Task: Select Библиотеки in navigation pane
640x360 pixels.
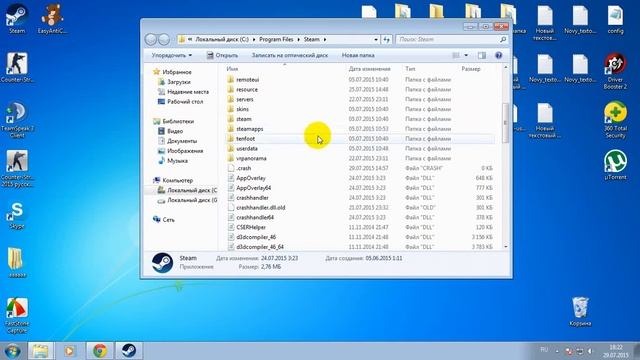Action: [173, 121]
